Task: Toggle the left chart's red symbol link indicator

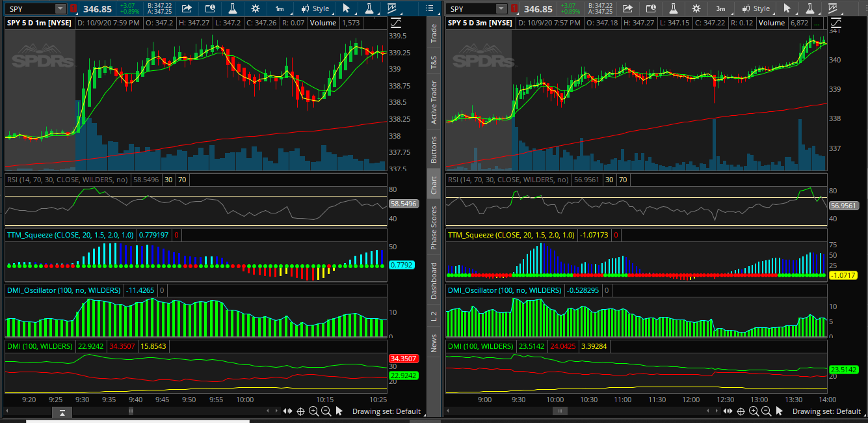Action: coord(73,9)
